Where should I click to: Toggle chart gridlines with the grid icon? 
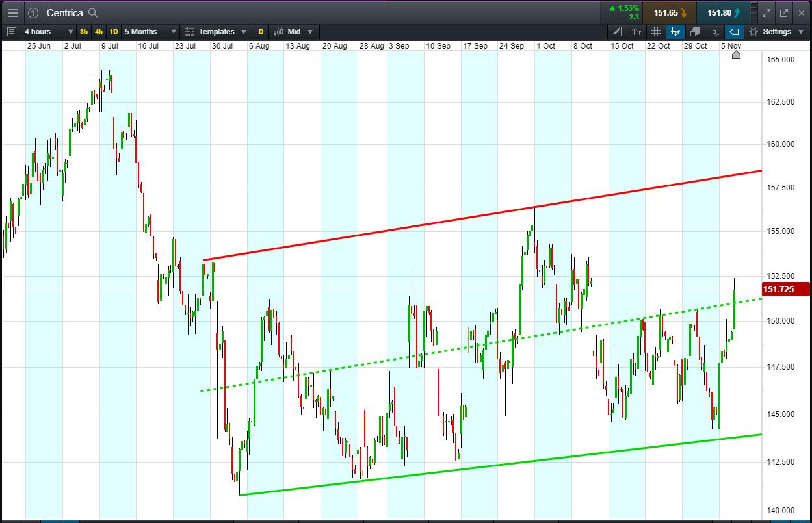[656, 31]
